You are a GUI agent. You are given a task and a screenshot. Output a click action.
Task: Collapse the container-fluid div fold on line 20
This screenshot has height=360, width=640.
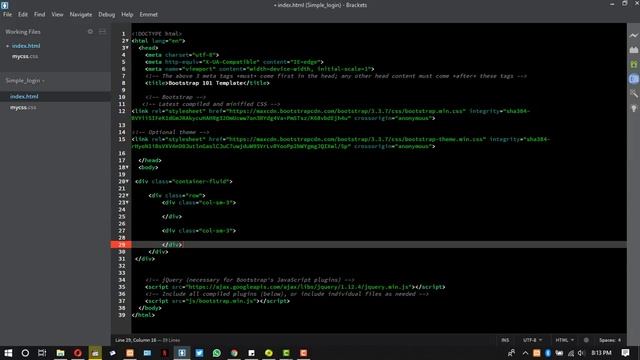127,181
